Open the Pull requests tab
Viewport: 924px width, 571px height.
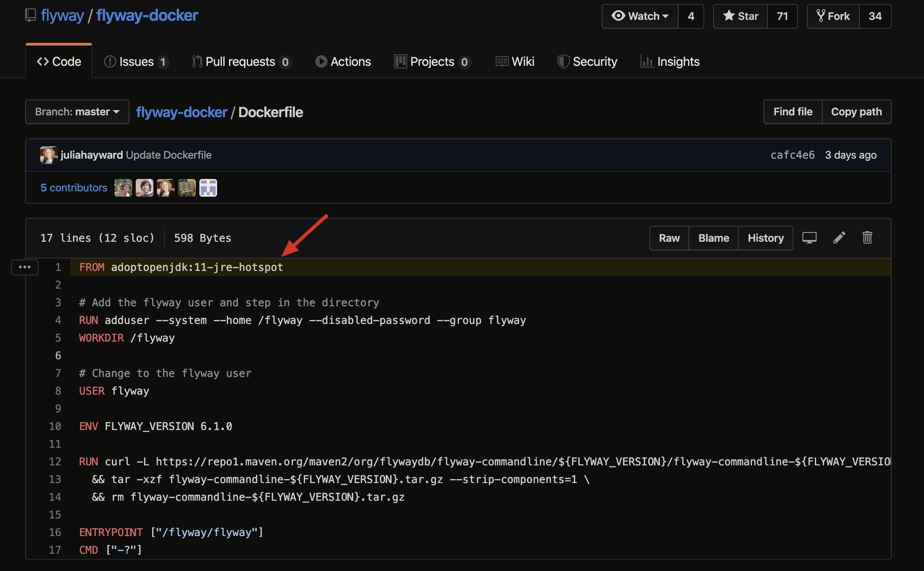click(x=241, y=61)
